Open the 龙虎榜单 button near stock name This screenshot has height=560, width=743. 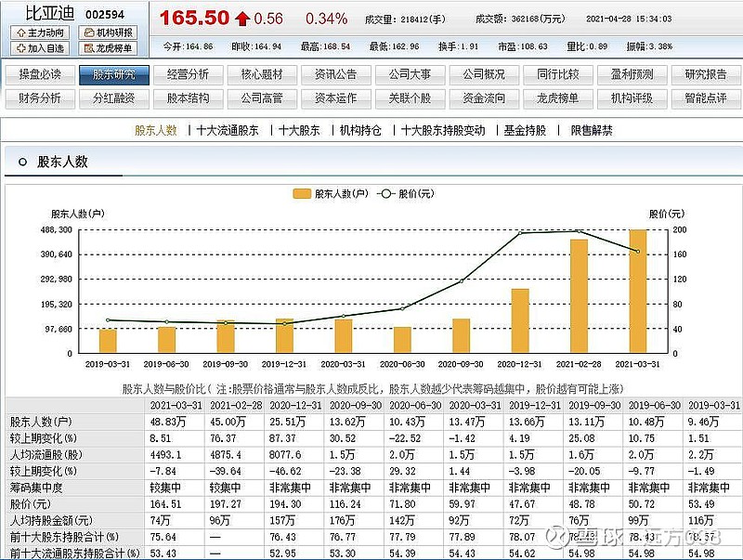108,48
